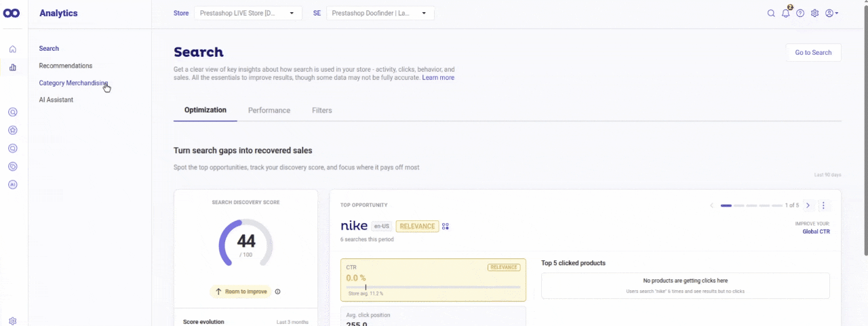Open notifications bell icon

pos(786,13)
